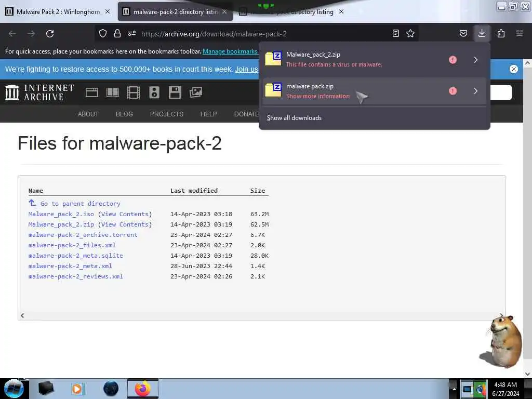Open the Texts book icon
The width and height of the screenshot is (532, 399).
pos(113,92)
